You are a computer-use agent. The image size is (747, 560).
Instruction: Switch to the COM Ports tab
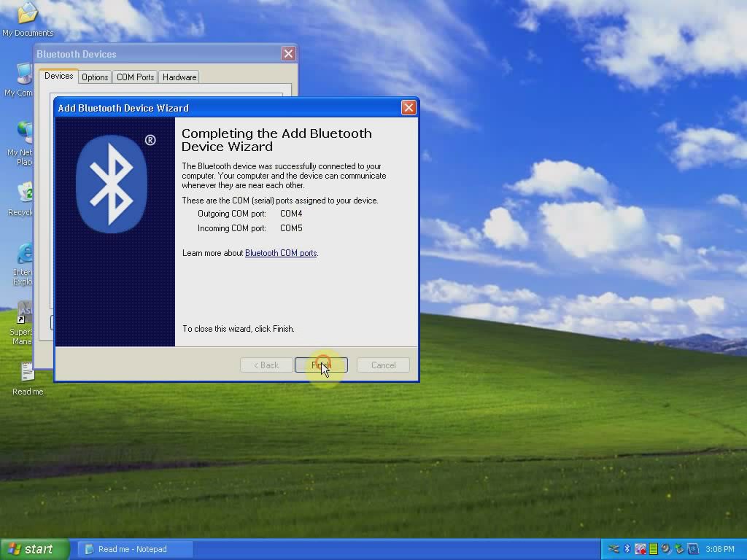tap(134, 77)
